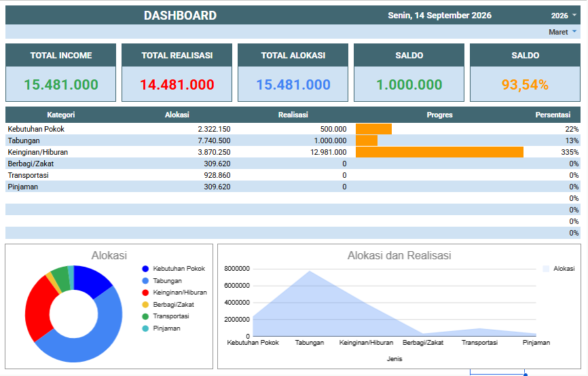588x376 pixels.
Task: Click the blue Kebutuhan Pokok legend dot
Action: (x=145, y=269)
